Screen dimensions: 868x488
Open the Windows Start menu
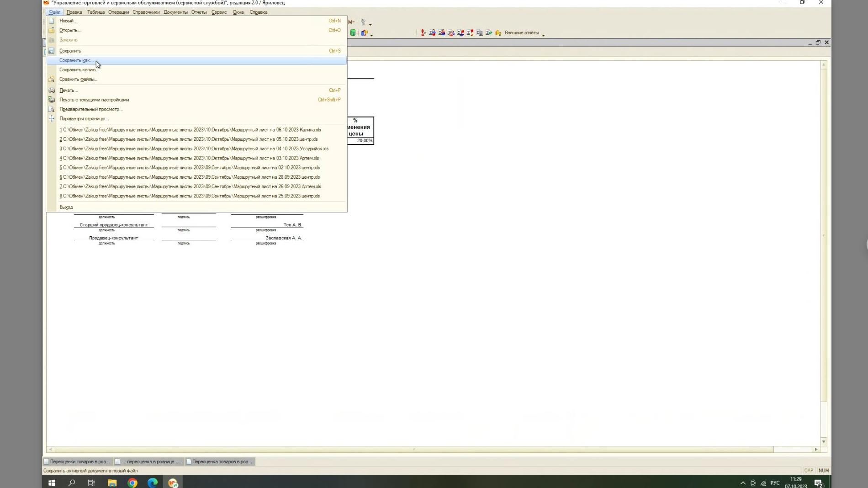pyautogui.click(x=52, y=483)
